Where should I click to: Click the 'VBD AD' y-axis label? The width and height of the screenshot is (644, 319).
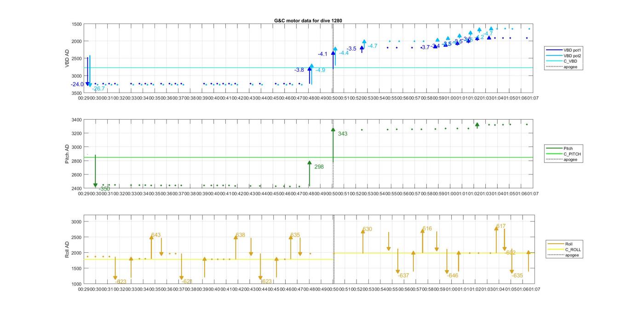tap(67, 58)
